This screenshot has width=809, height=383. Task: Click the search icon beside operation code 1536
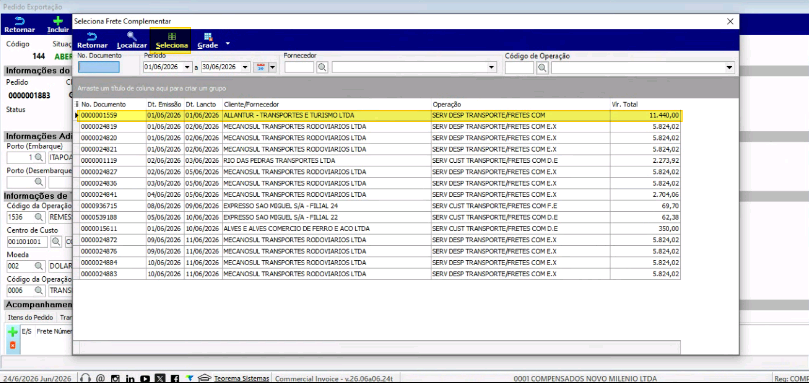(x=39, y=217)
